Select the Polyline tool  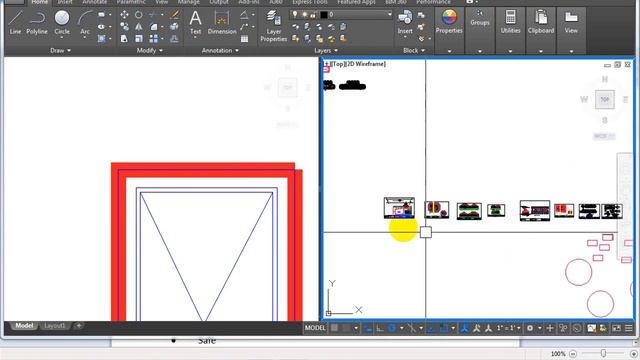point(37,22)
